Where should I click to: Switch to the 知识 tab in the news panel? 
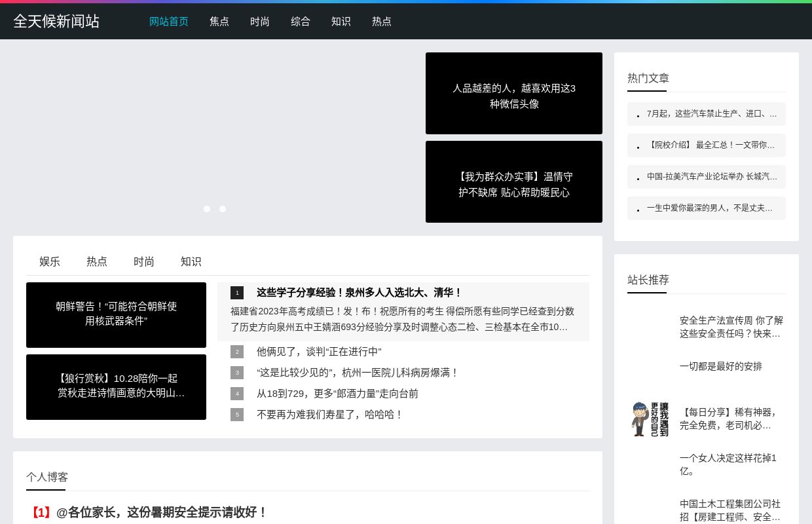tap(191, 261)
